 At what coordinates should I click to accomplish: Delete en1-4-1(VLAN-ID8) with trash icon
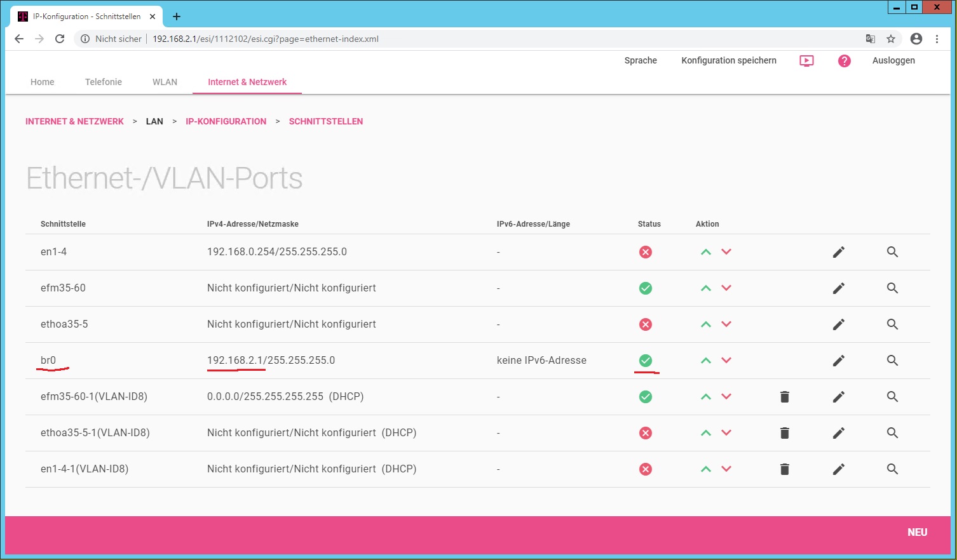[x=785, y=469]
